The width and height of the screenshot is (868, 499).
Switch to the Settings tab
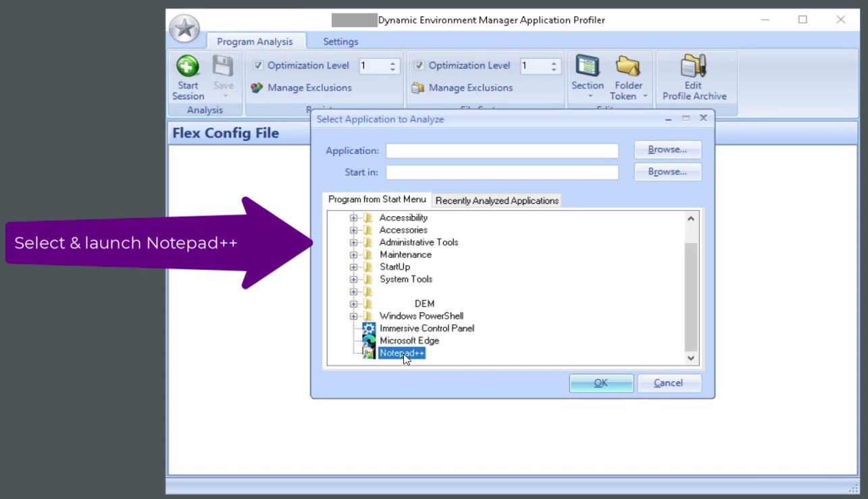pos(340,41)
